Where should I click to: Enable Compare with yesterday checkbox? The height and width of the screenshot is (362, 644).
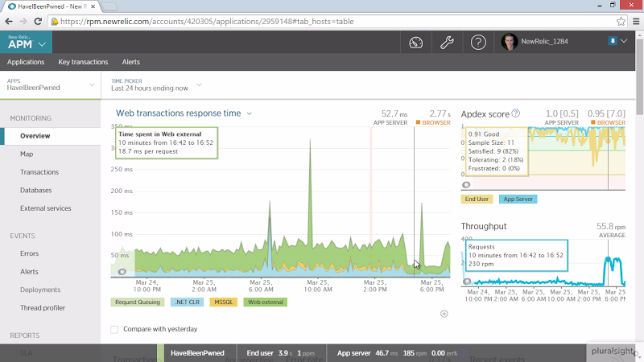pos(114,329)
